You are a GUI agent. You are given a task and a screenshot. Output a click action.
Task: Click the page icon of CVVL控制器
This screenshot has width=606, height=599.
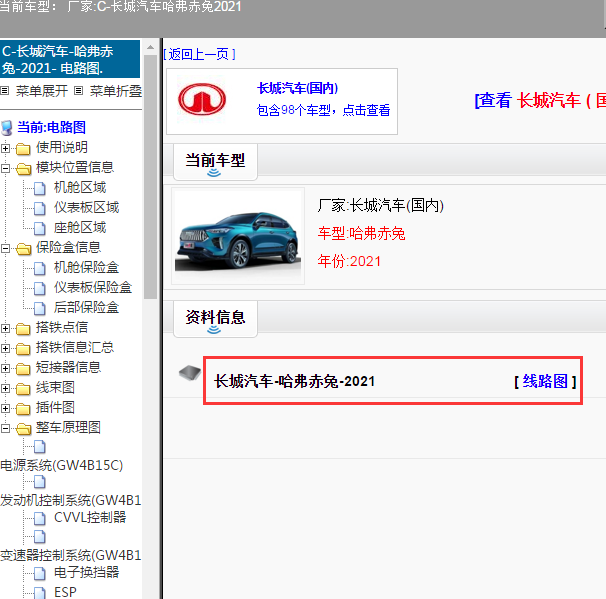pyautogui.click(x=40, y=518)
